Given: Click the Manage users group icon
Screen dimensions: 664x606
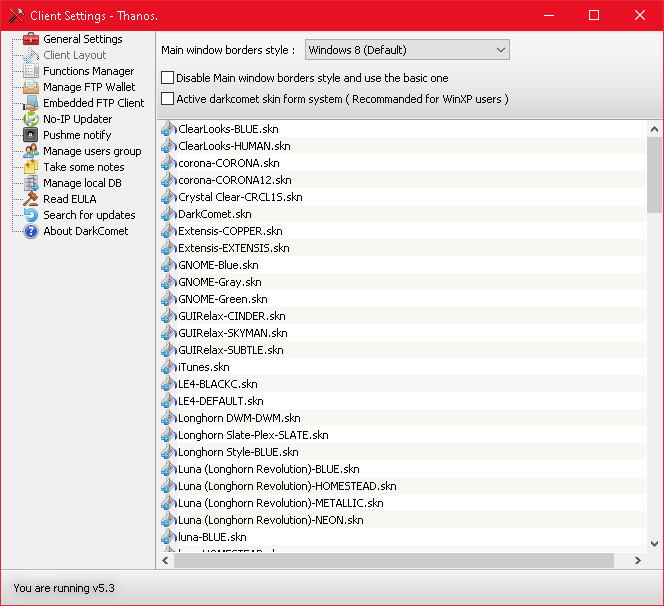Looking at the screenshot, I should 31,151.
